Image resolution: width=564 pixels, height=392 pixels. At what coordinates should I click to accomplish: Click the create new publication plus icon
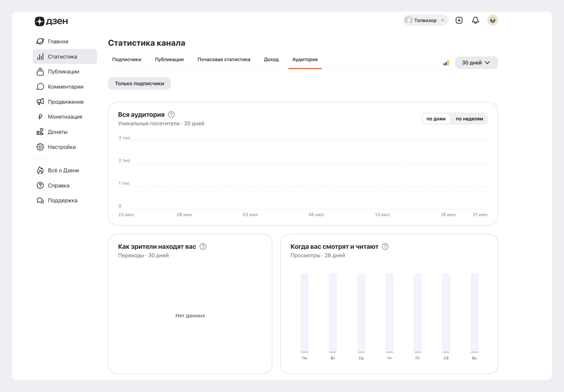point(459,20)
